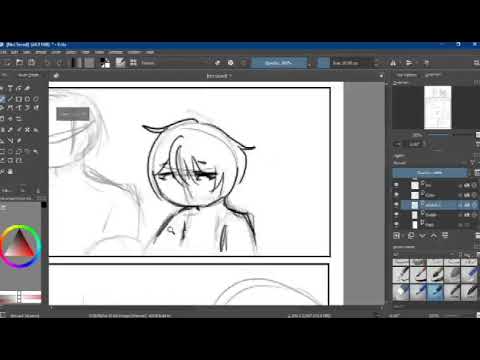Move selected layer down
The image size is (480, 360).
422,236
